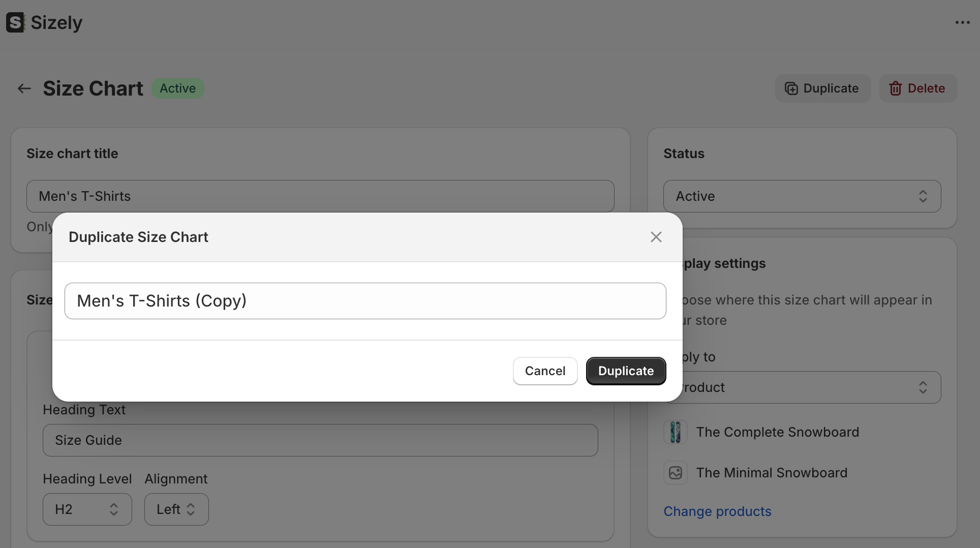Screen dimensions: 980x548
Task: Click the green Active status badge
Action: click(177, 88)
